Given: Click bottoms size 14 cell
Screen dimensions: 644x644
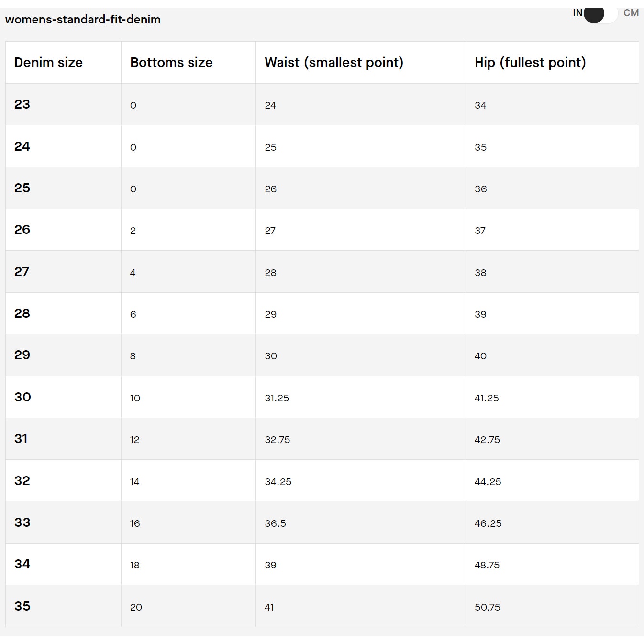Looking at the screenshot, I should point(189,481).
